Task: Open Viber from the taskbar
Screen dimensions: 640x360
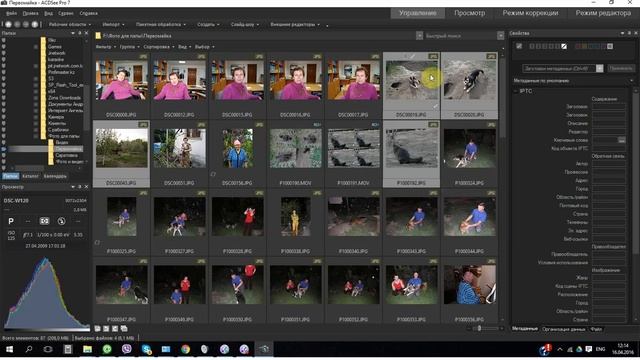Action: pyautogui.click(x=127, y=349)
